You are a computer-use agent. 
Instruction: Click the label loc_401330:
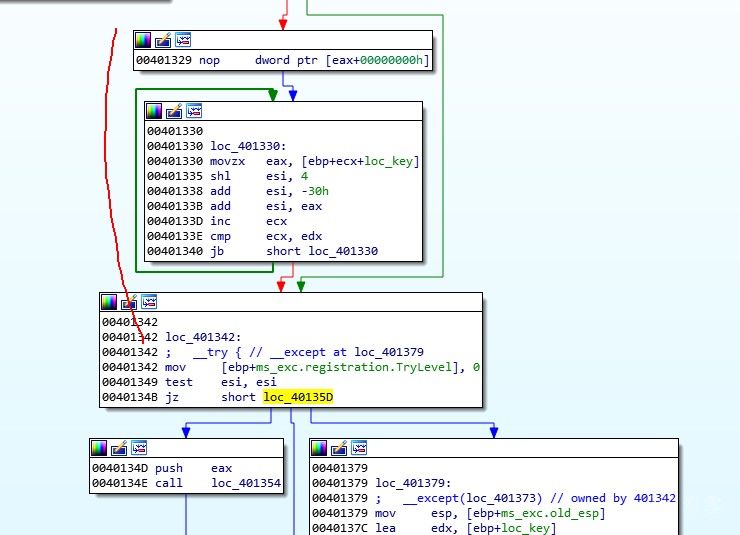(248, 146)
